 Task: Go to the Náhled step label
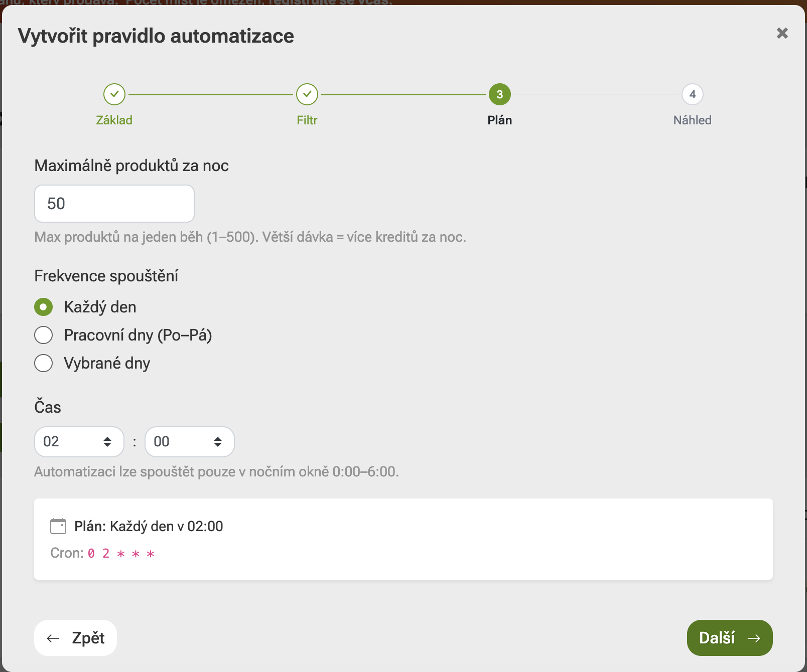click(x=693, y=120)
